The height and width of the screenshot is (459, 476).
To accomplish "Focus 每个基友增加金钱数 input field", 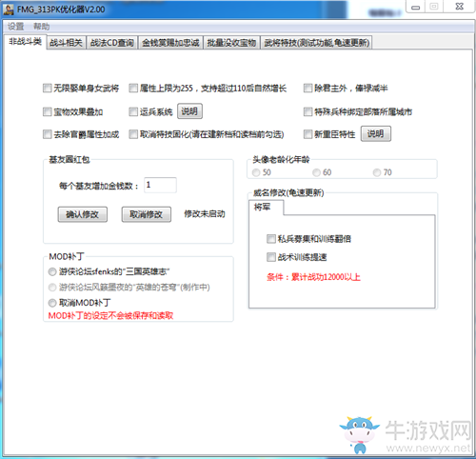I will 160,185.
